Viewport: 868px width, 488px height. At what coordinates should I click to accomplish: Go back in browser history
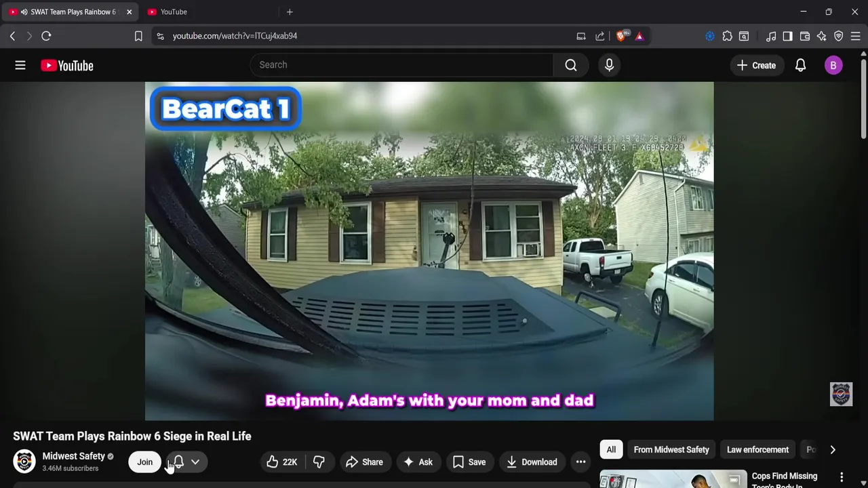point(12,36)
